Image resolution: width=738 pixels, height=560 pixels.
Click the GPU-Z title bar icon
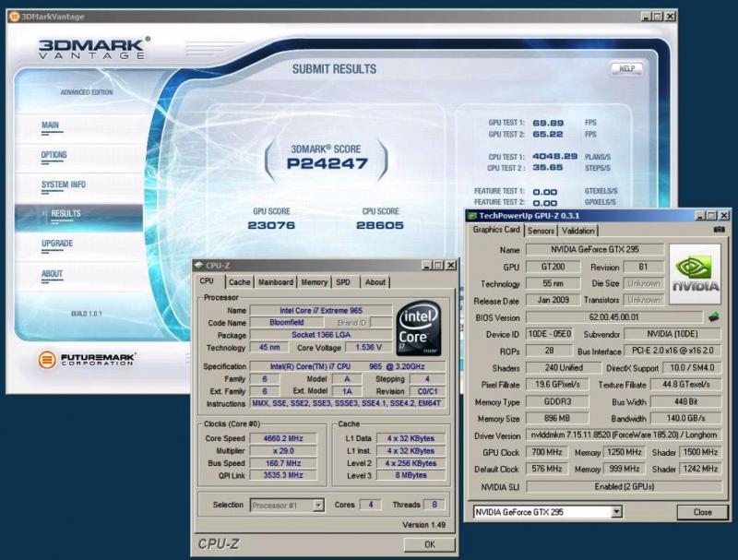click(472, 216)
